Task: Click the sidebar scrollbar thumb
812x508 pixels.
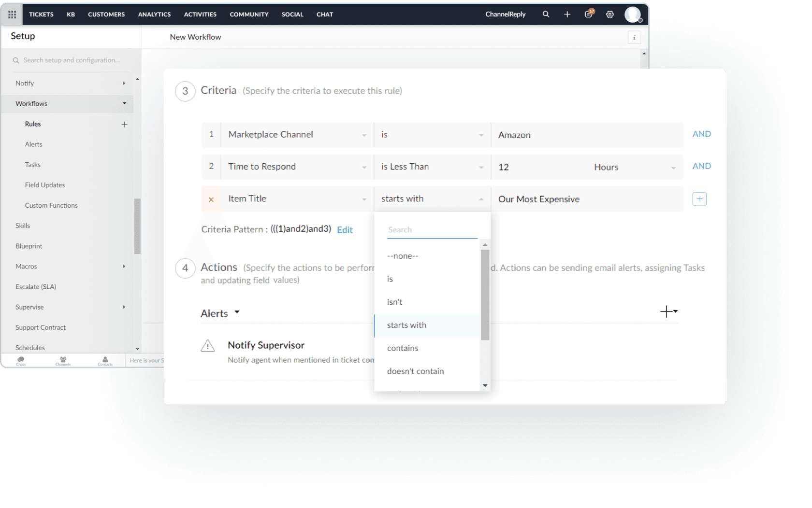Action: coord(137,226)
